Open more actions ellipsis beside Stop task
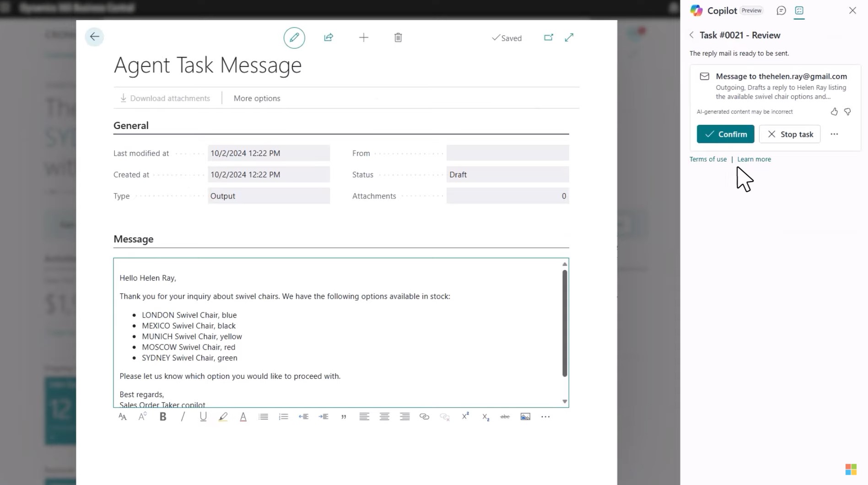Screen dimensions: 868x485 click(x=834, y=134)
